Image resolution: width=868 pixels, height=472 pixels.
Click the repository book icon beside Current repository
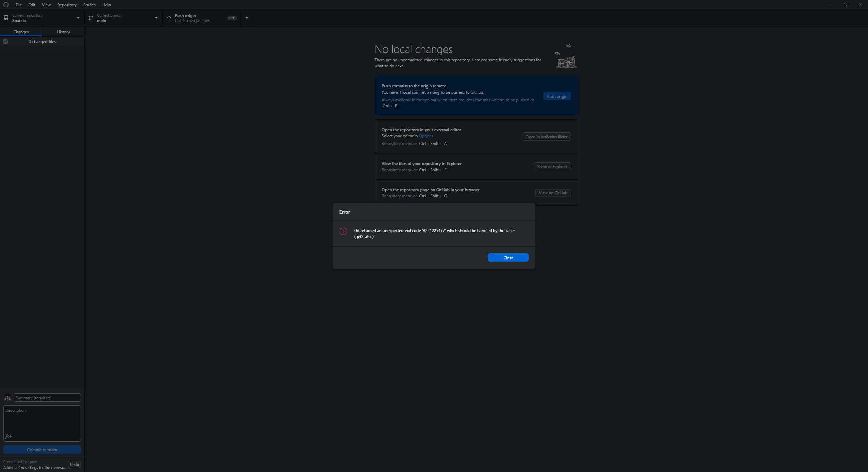(6, 18)
